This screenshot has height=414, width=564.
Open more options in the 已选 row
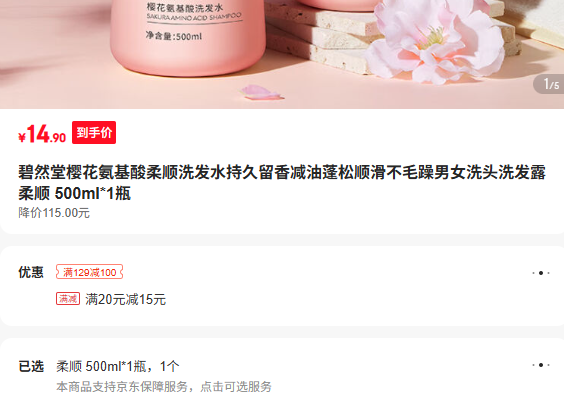click(541, 365)
